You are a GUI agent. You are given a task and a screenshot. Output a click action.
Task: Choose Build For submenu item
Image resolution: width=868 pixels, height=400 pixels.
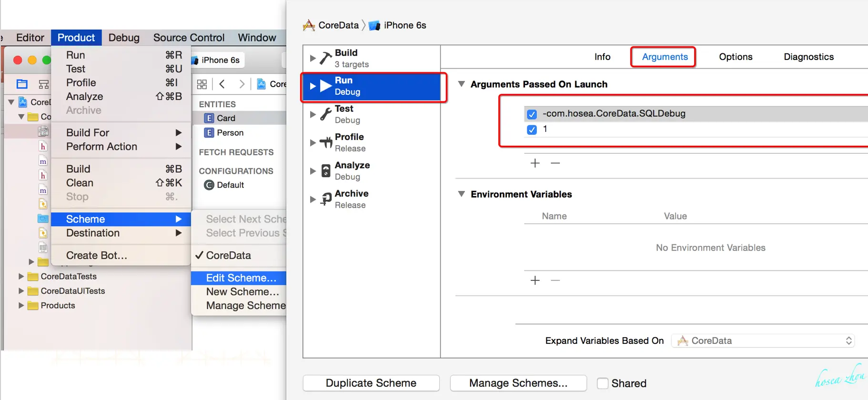[x=121, y=132]
